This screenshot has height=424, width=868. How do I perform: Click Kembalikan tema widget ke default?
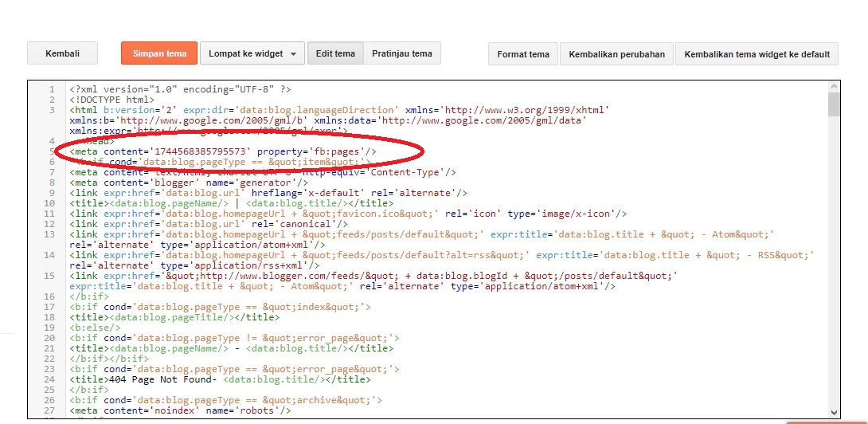(x=757, y=54)
